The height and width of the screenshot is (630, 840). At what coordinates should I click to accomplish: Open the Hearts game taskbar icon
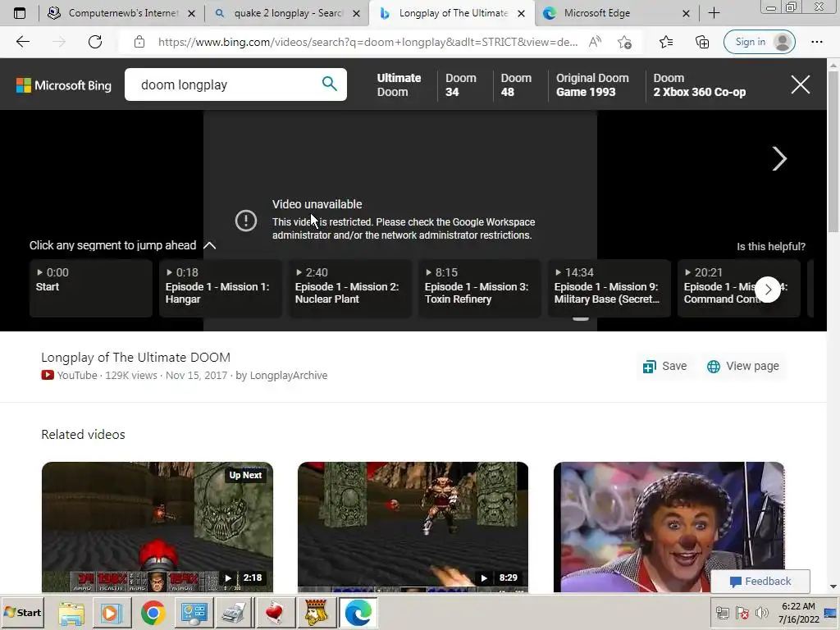tap(275, 613)
